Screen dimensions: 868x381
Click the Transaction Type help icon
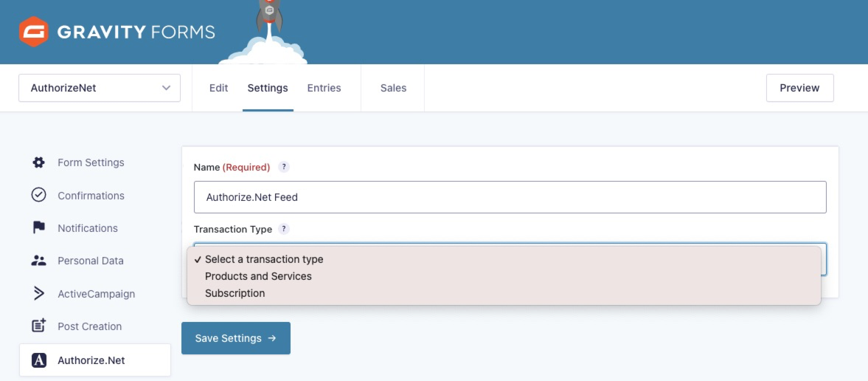pos(283,229)
